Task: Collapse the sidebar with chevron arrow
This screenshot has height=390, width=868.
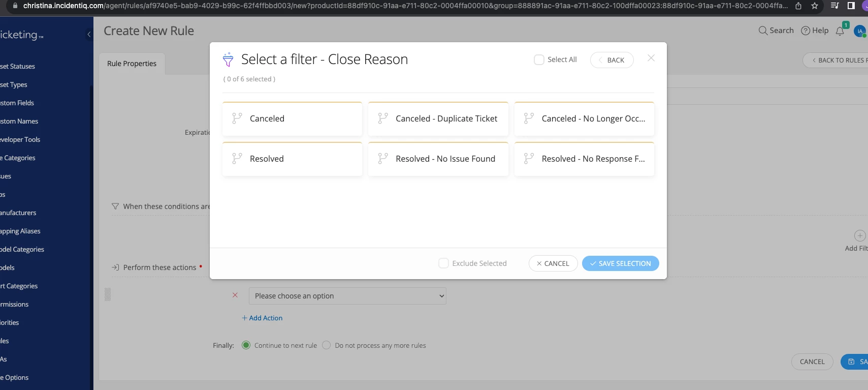Action: coord(89,35)
